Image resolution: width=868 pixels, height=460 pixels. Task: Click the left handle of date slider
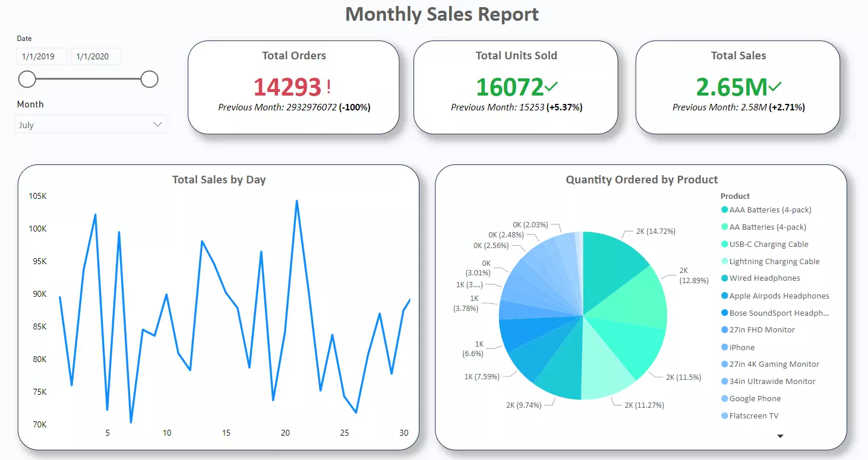pyautogui.click(x=27, y=78)
